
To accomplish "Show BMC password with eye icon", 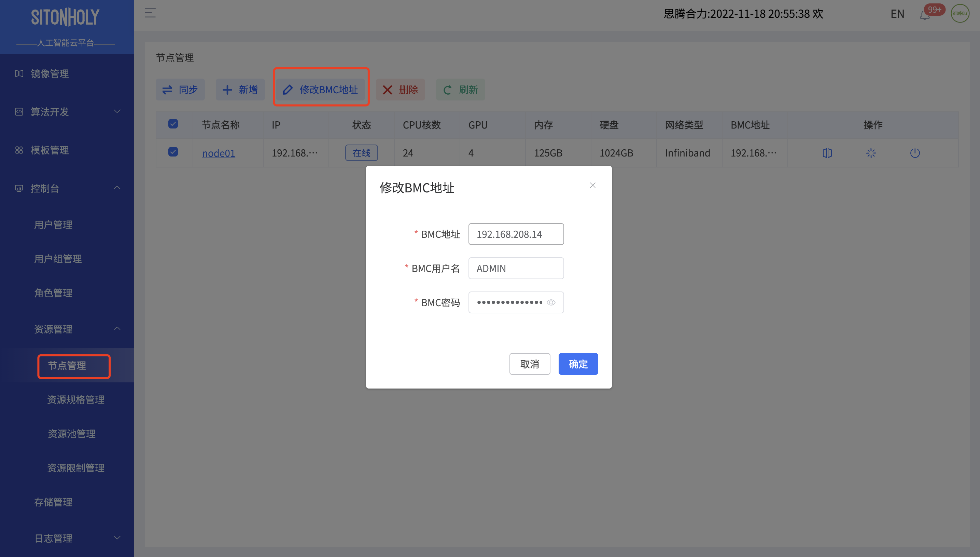I will point(551,302).
